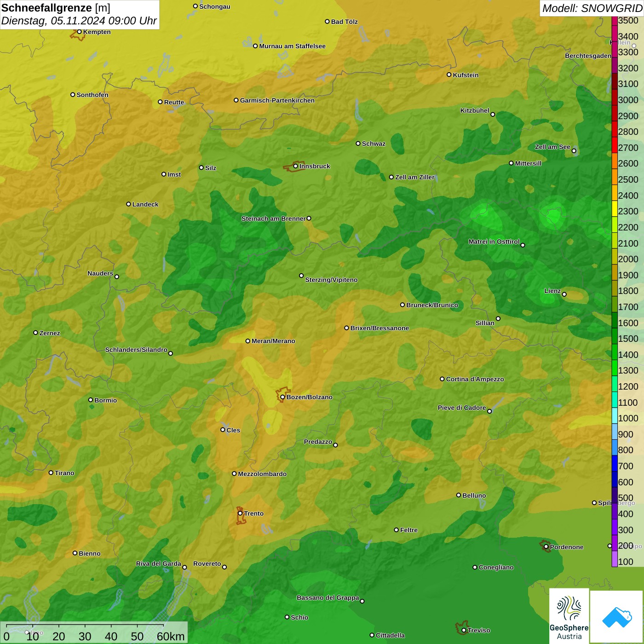Select the Zell am See marker
This screenshot has height=644, width=644.
(x=574, y=150)
